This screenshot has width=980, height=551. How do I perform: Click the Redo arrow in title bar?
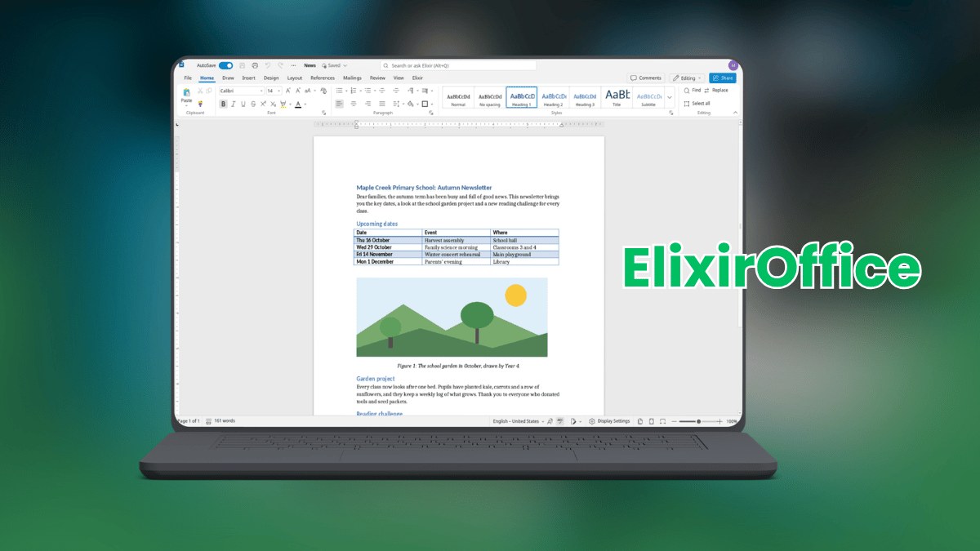coord(280,65)
